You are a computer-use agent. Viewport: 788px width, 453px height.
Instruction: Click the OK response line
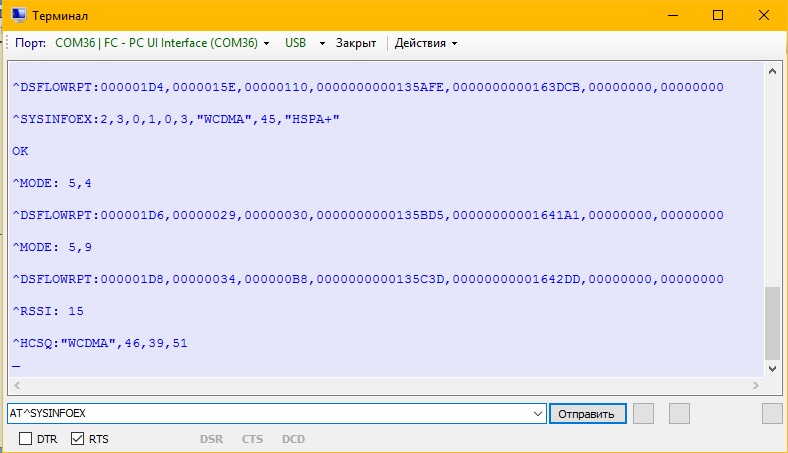point(20,151)
